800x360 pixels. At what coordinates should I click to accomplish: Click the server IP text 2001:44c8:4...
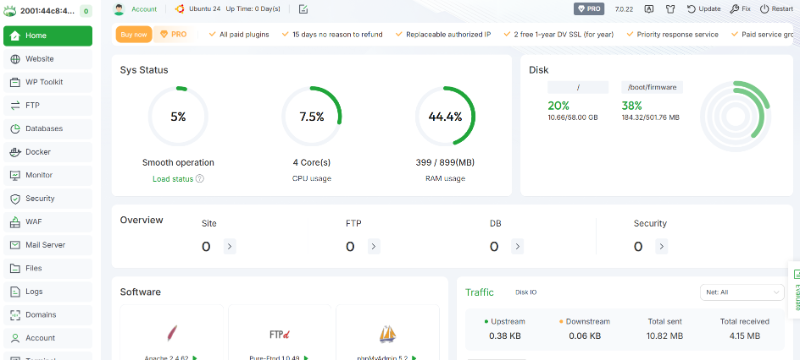point(47,11)
